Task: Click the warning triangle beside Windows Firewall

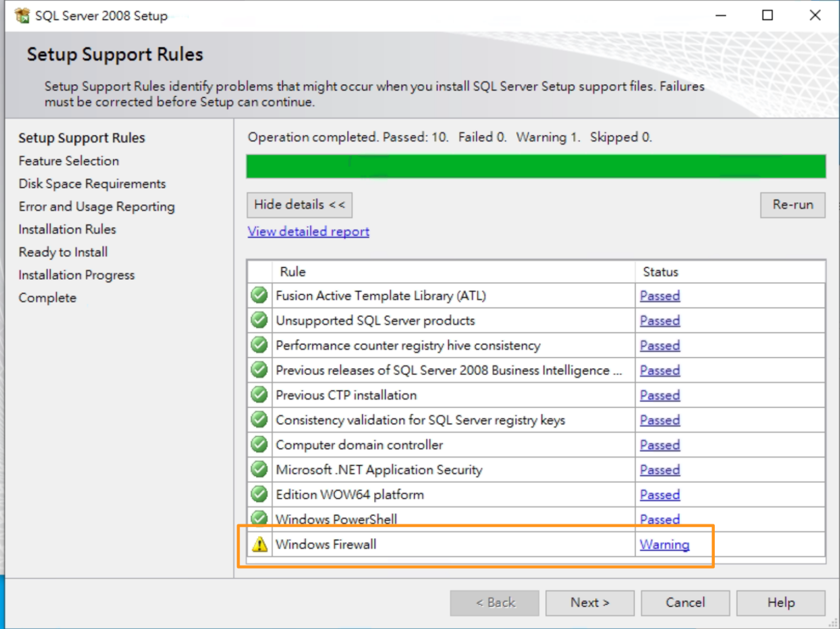Action: click(x=259, y=544)
